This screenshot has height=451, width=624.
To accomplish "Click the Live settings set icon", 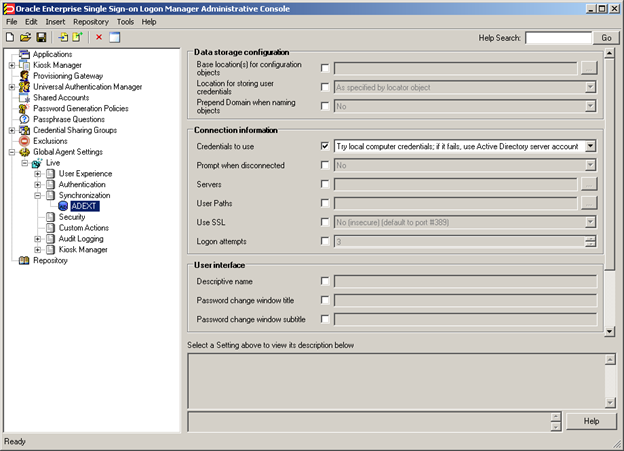I will point(37,162).
